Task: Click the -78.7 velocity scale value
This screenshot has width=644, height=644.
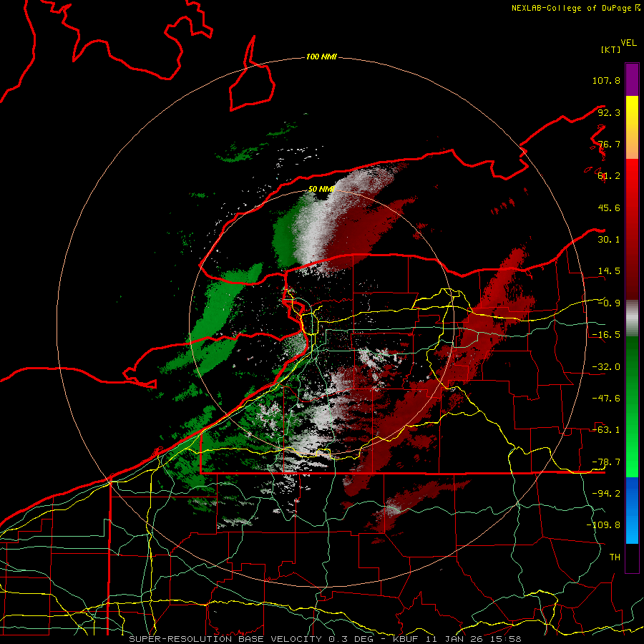Action: tap(606, 462)
